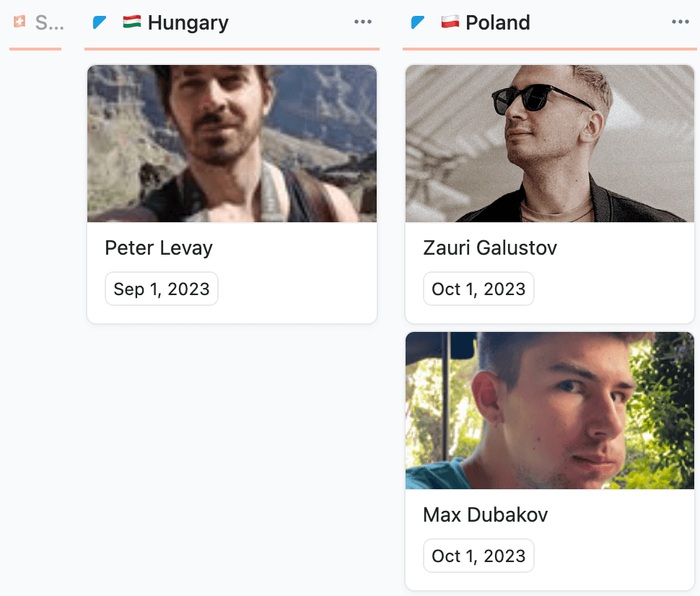Click the blue icon beside Poland
This screenshot has height=596, width=700.
pos(418,23)
